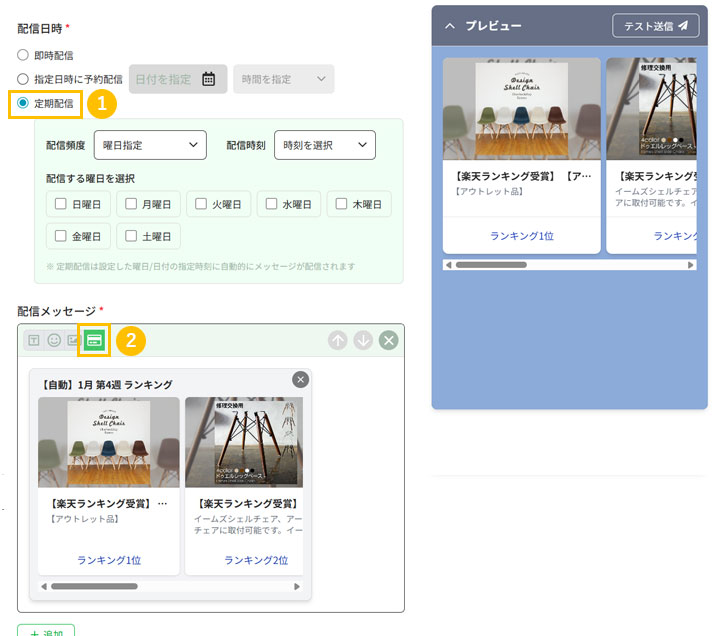This screenshot has width=715, height=636.
Task: Tick the 金曜日 checkbox
Action: pyautogui.click(x=60, y=236)
